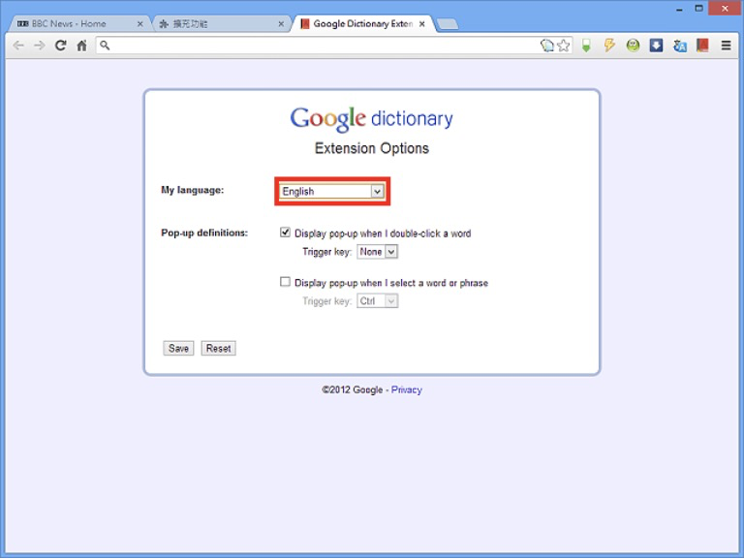Open the double-click Trigger key None dropdown

(377, 252)
